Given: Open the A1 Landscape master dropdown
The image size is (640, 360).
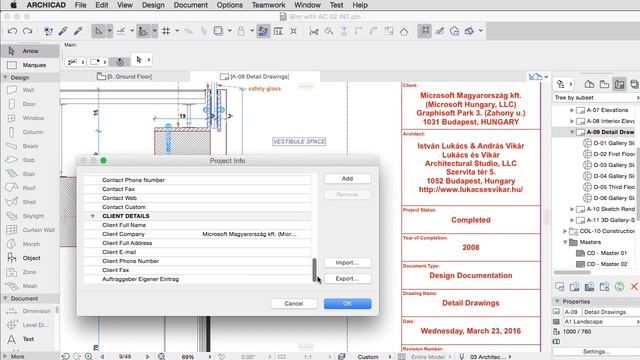Looking at the screenshot, I should point(601,322).
